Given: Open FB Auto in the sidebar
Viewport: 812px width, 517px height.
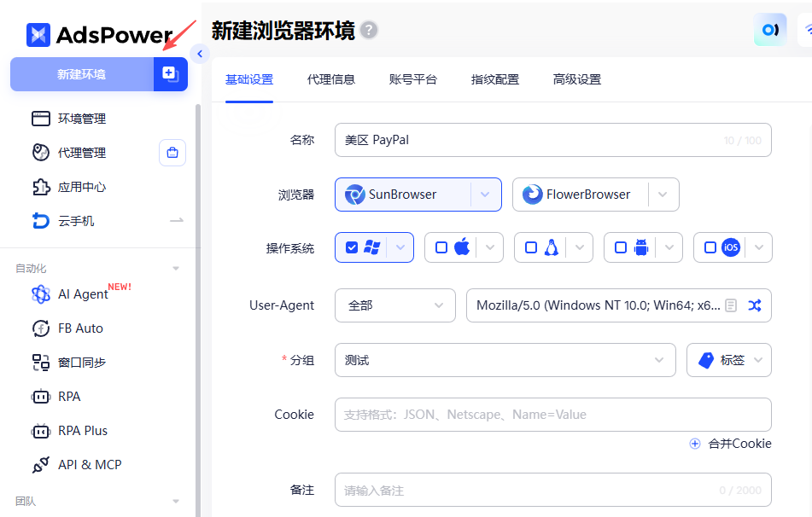Looking at the screenshot, I should pos(80,328).
